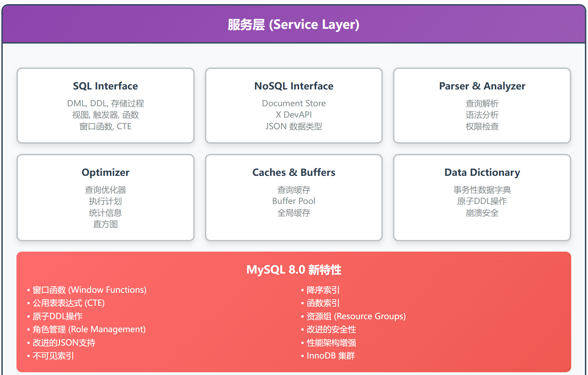Click the '执行计划' line
588x375 pixels.
pyautogui.click(x=106, y=201)
